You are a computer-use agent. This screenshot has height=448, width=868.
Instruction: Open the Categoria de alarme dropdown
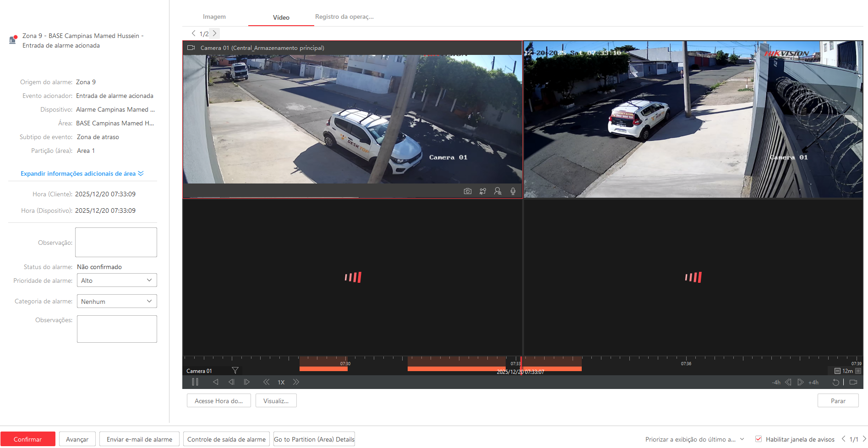(117, 302)
